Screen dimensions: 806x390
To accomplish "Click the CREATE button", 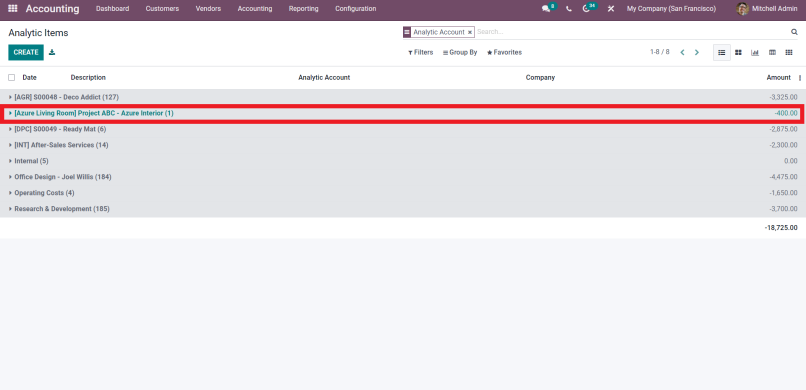I will coord(26,52).
